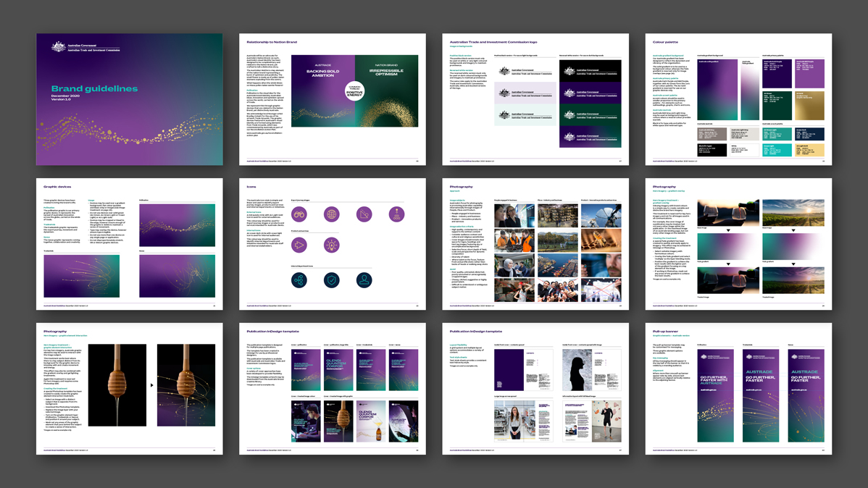Click the black-background logo variant at top
This screenshot has height=488, width=868.
[590, 71]
